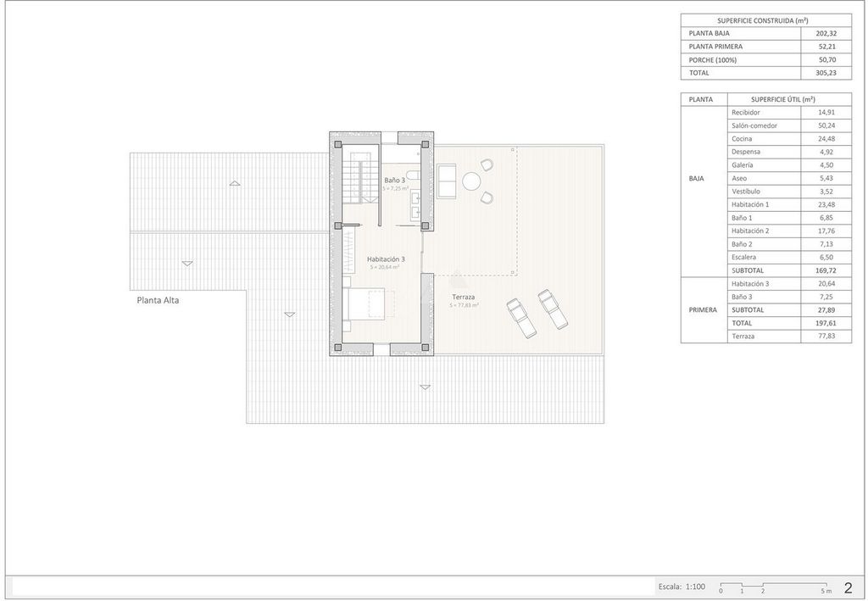Select the 'Baño 1' row label

[742, 218]
